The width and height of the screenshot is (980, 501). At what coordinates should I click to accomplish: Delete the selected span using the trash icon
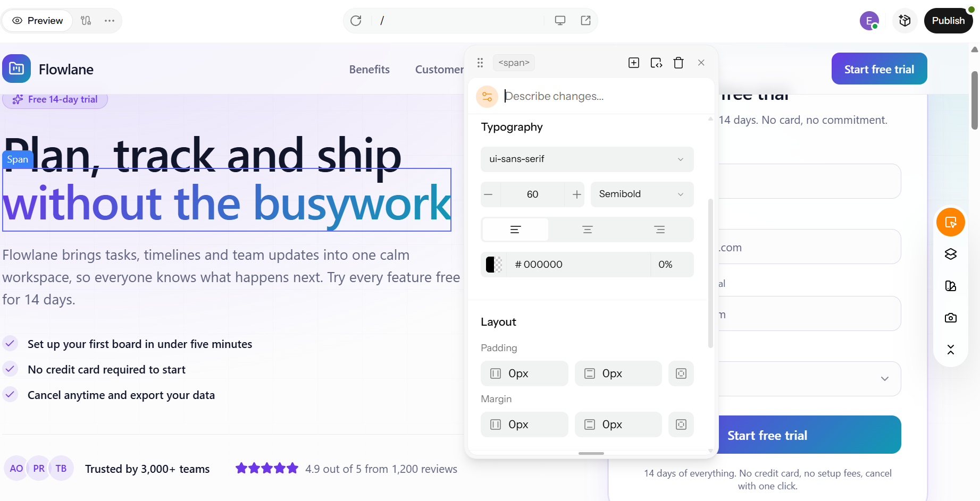[679, 63]
